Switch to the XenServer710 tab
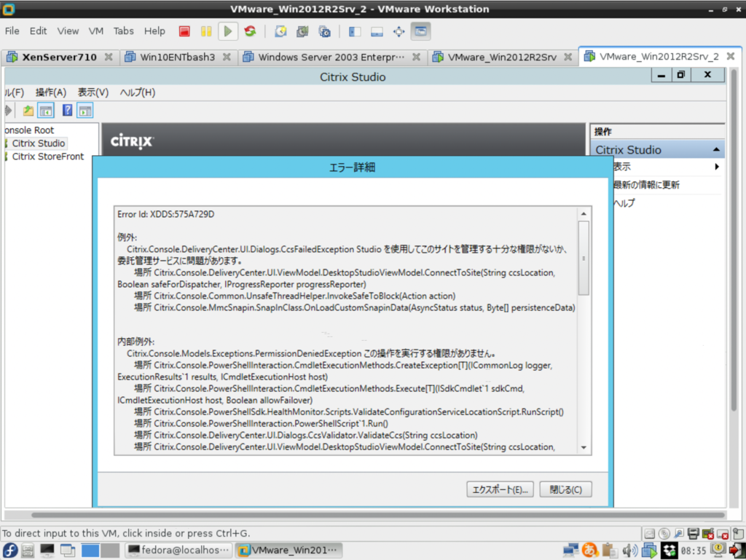746x560 pixels. click(x=60, y=57)
